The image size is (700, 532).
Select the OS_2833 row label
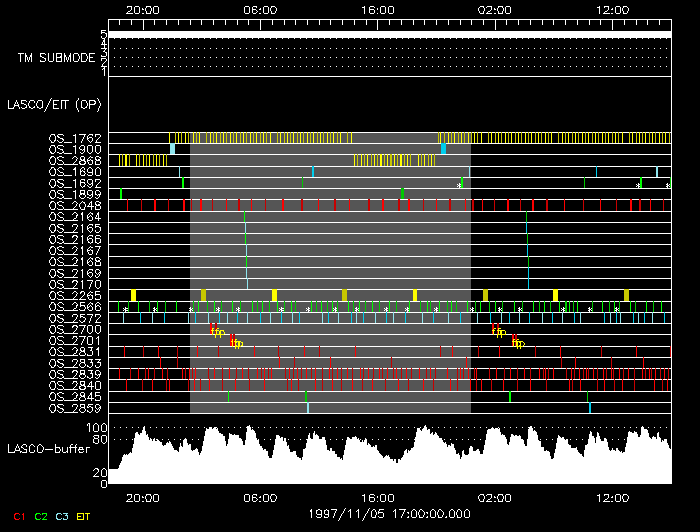click(x=75, y=363)
